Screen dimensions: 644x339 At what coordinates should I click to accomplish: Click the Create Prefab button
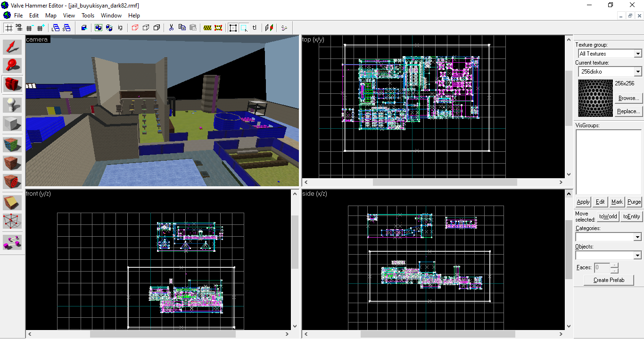(x=609, y=280)
